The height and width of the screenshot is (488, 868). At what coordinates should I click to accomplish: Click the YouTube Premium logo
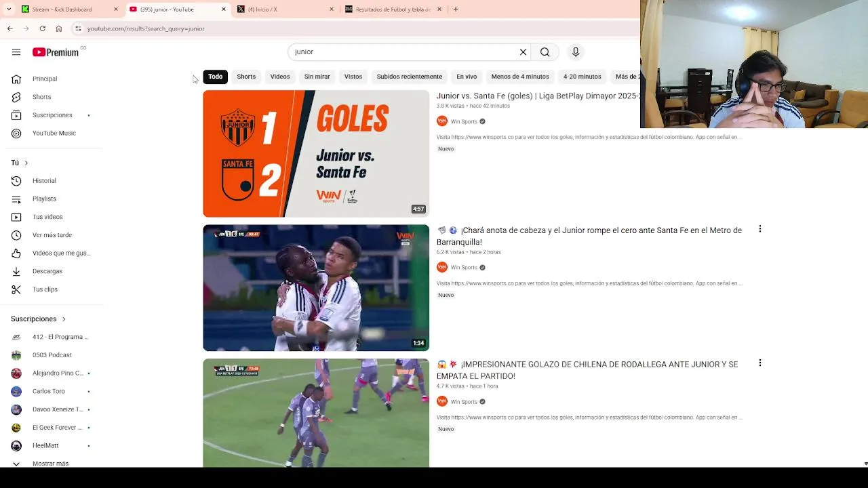tap(56, 52)
